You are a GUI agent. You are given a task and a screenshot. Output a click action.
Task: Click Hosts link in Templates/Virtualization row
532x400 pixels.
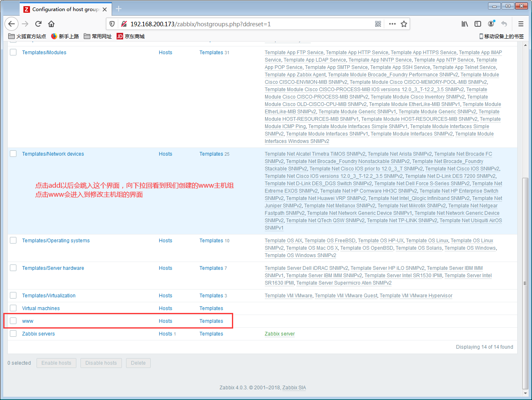(165, 296)
